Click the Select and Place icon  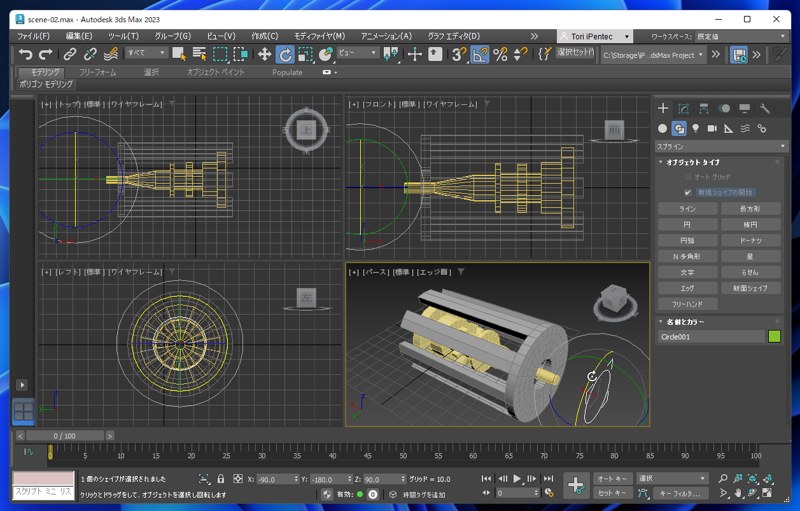(326, 54)
